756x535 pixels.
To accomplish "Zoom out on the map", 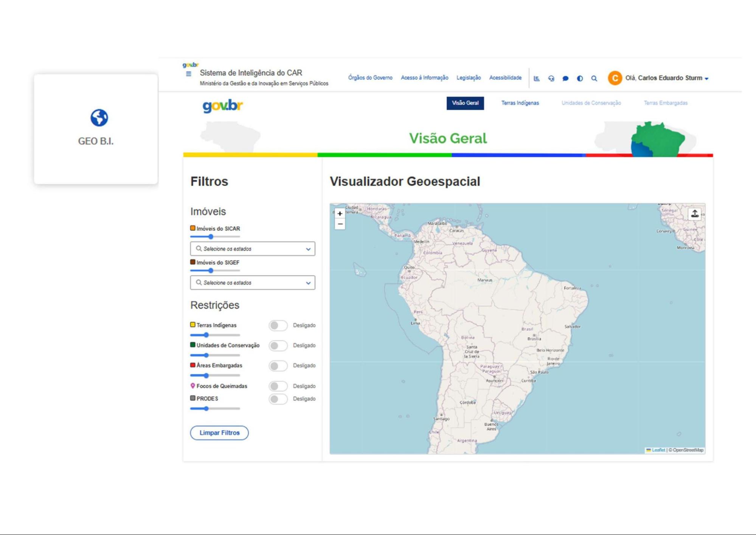I will pos(340,224).
